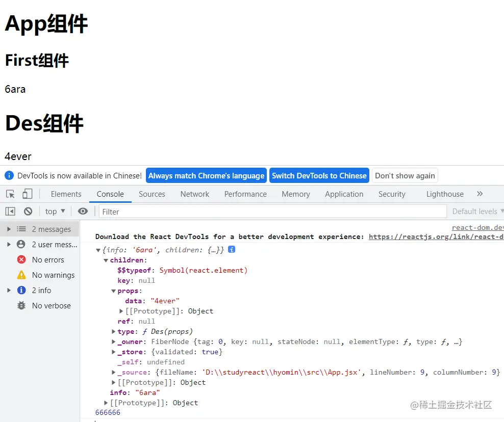The image size is (504, 422).
Task: Expand the 2 user messages group
Action: pos(9,245)
